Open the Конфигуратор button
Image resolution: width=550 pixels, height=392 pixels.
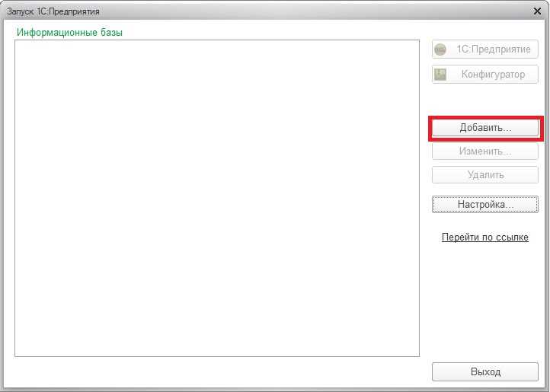485,74
